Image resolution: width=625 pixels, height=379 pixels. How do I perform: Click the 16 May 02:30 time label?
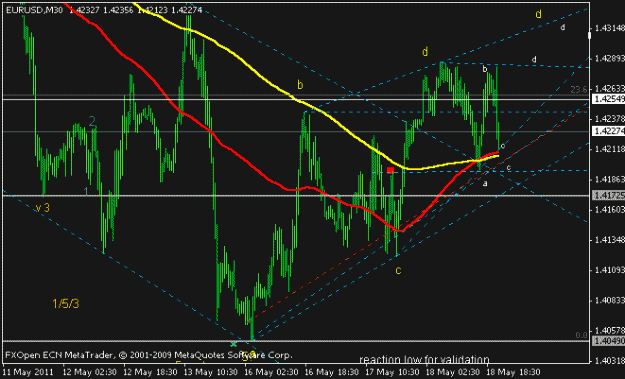(x=272, y=373)
